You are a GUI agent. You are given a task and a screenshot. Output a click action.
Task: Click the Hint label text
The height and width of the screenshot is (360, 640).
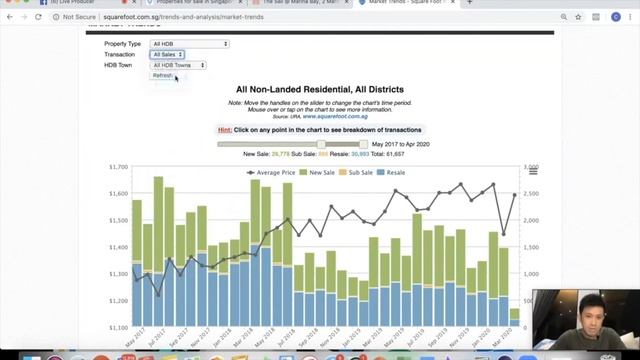coord(225,130)
